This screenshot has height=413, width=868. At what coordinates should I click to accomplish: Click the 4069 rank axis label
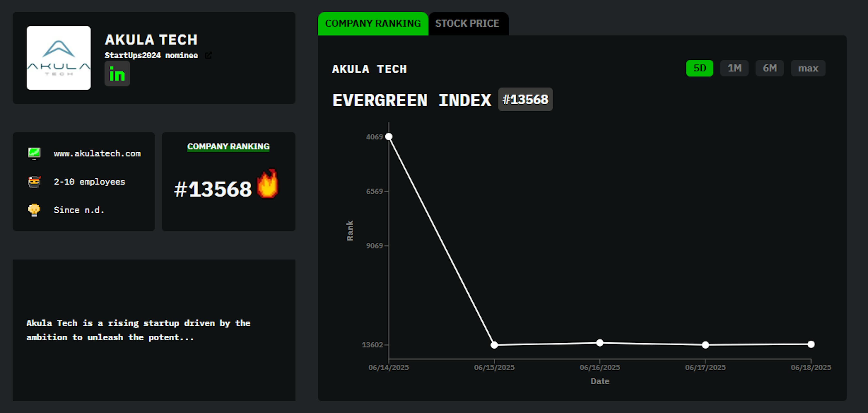click(x=374, y=137)
